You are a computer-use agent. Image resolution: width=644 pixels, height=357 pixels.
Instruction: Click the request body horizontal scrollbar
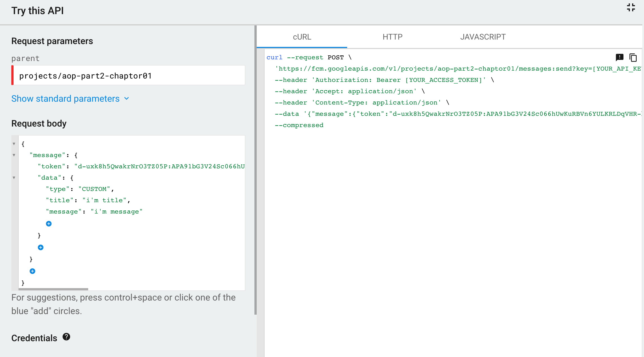click(x=53, y=289)
